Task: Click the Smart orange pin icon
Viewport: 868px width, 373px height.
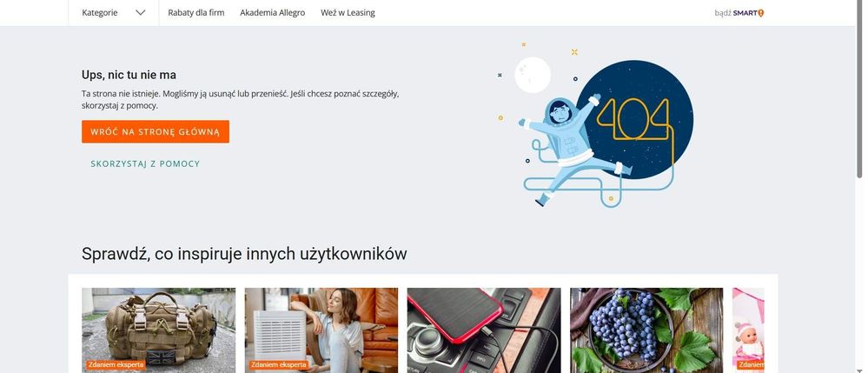Action: click(760, 13)
